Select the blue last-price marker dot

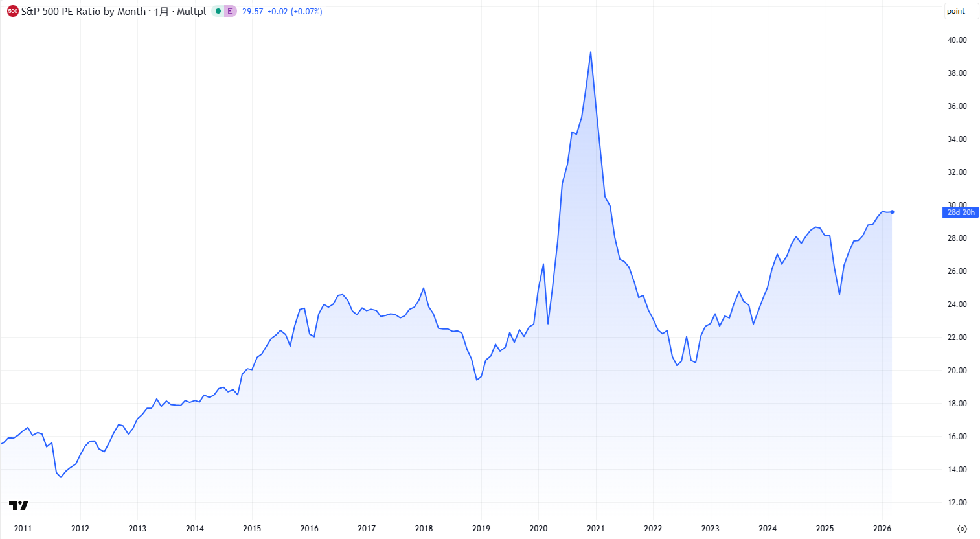892,212
